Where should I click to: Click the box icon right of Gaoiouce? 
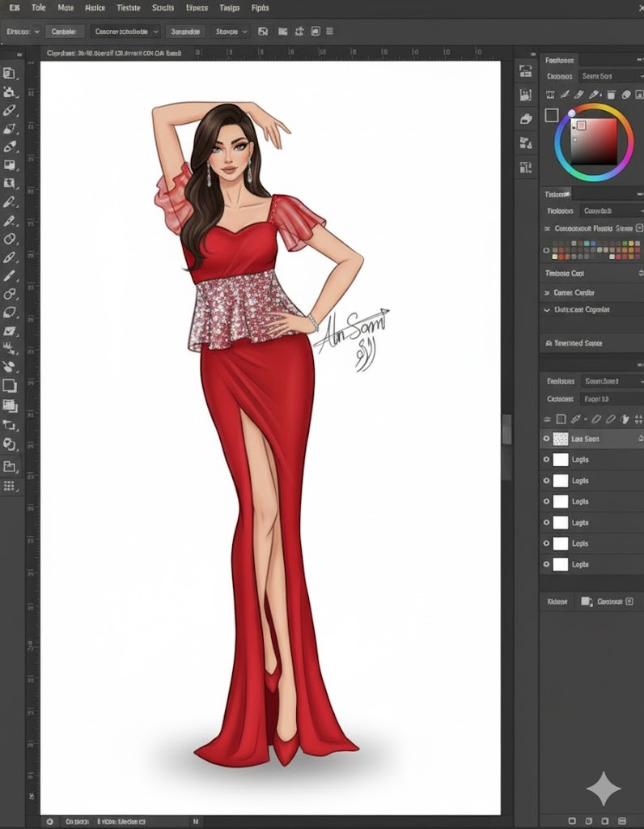629,602
